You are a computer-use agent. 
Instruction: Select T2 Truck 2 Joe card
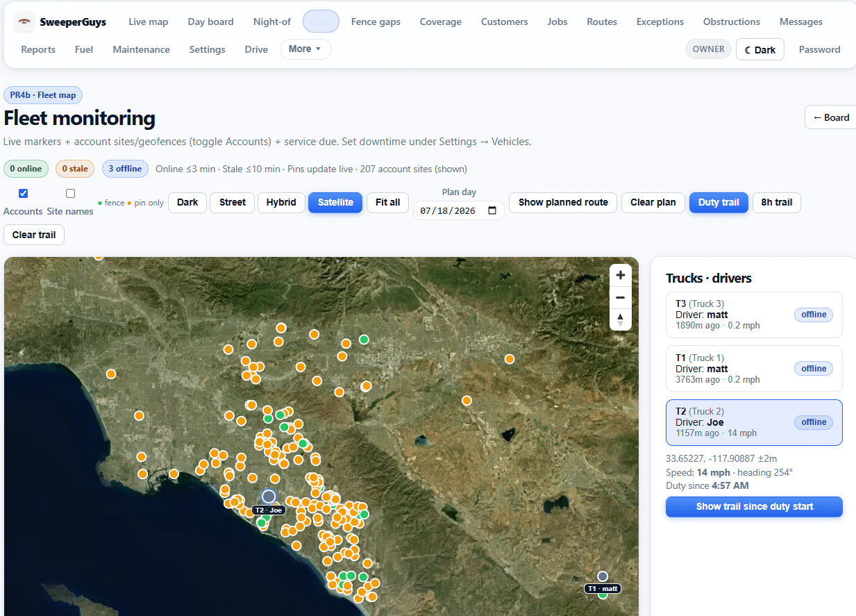click(x=754, y=422)
